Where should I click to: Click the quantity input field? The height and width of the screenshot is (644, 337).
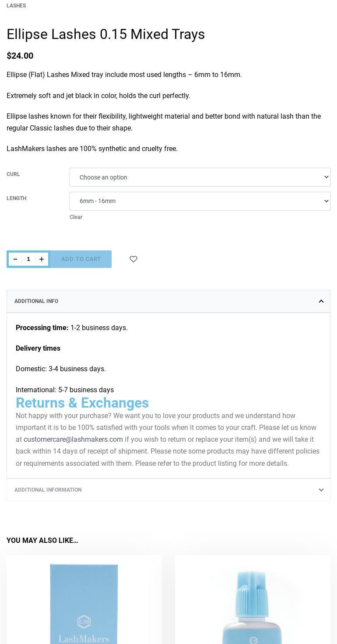point(28,259)
